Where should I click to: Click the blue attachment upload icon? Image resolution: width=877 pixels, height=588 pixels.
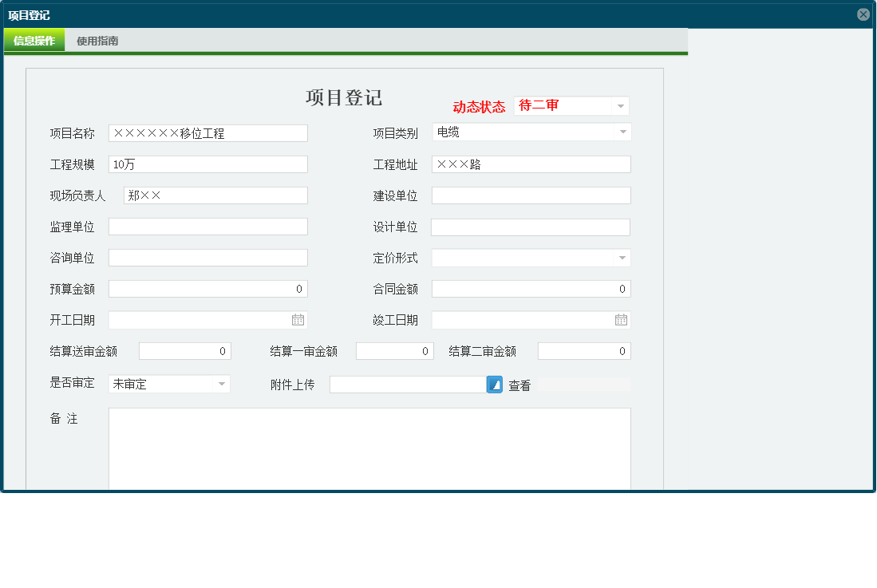click(495, 385)
